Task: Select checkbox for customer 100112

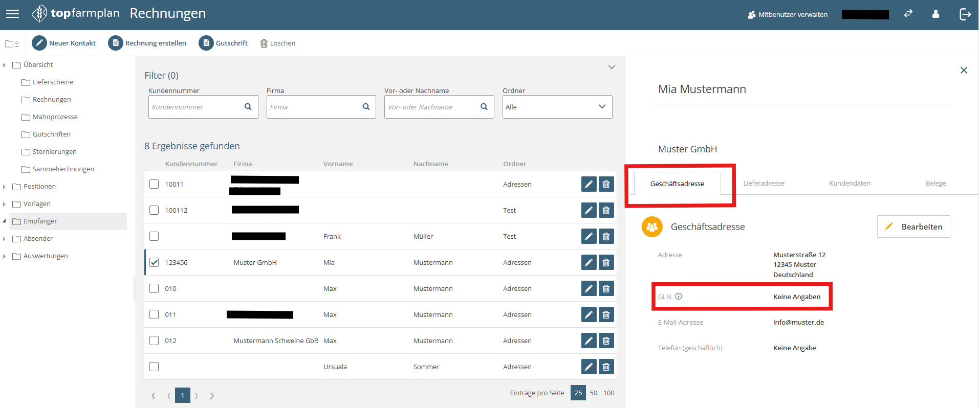Action: [x=154, y=210]
